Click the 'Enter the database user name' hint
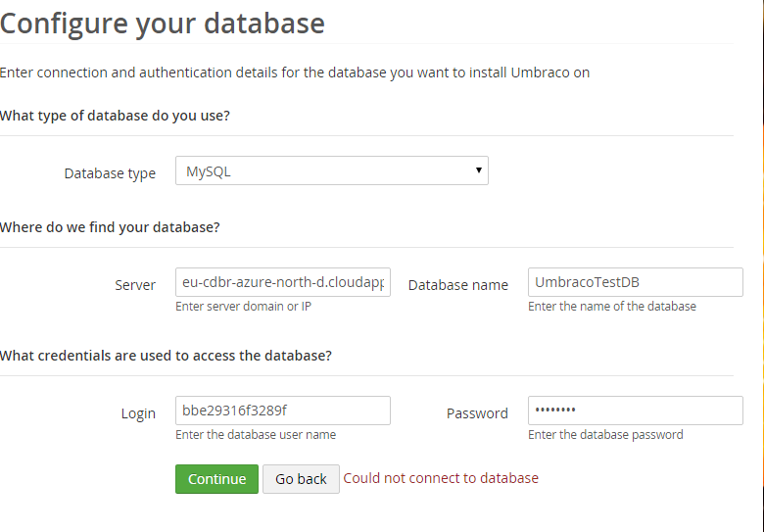764x532 pixels. coord(256,435)
